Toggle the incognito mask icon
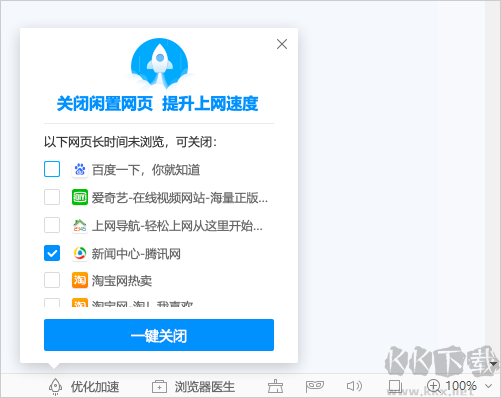 point(314,386)
